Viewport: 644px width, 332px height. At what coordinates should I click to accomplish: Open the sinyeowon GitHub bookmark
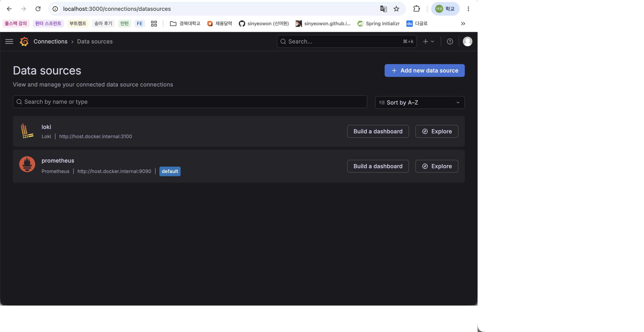pos(264,24)
